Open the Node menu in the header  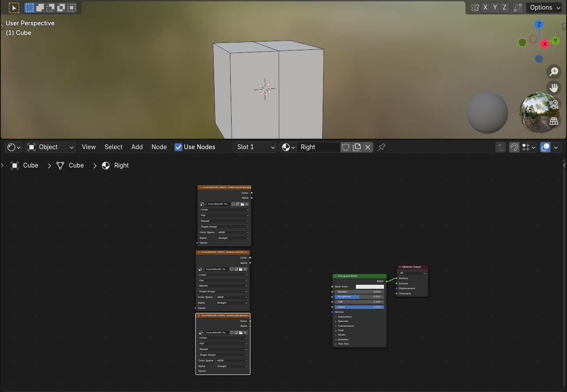tap(159, 147)
